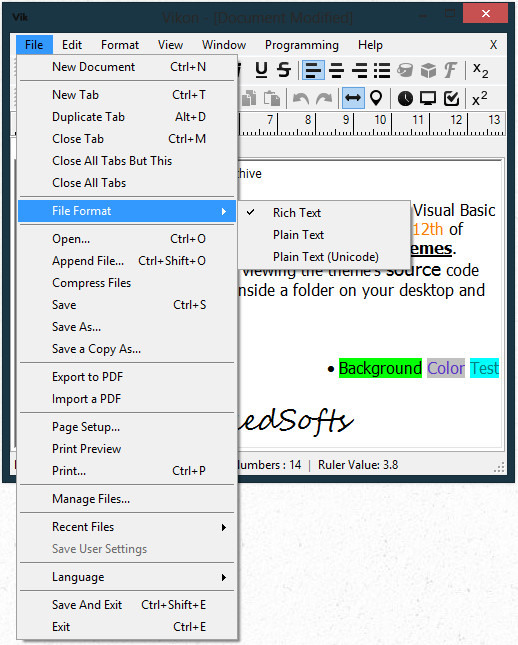
Task: Choose Open... menu item
Action: click(x=127, y=239)
